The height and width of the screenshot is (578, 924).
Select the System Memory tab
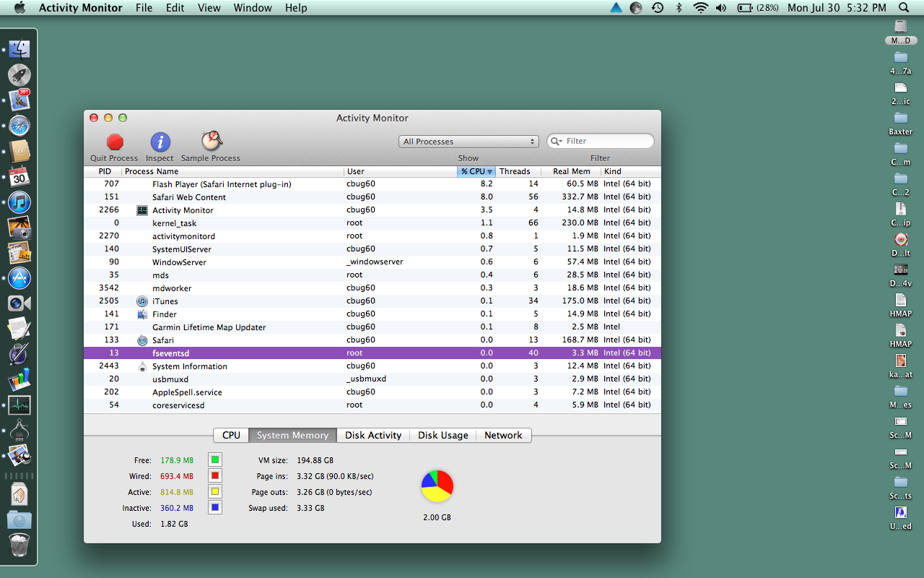tap(292, 435)
